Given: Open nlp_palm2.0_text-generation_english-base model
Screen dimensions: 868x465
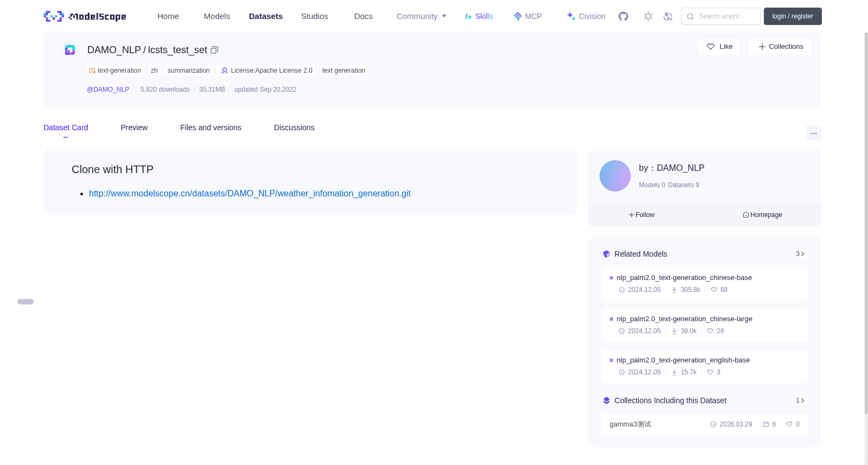Looking at the screenshot, I should (x=684, y=360).
